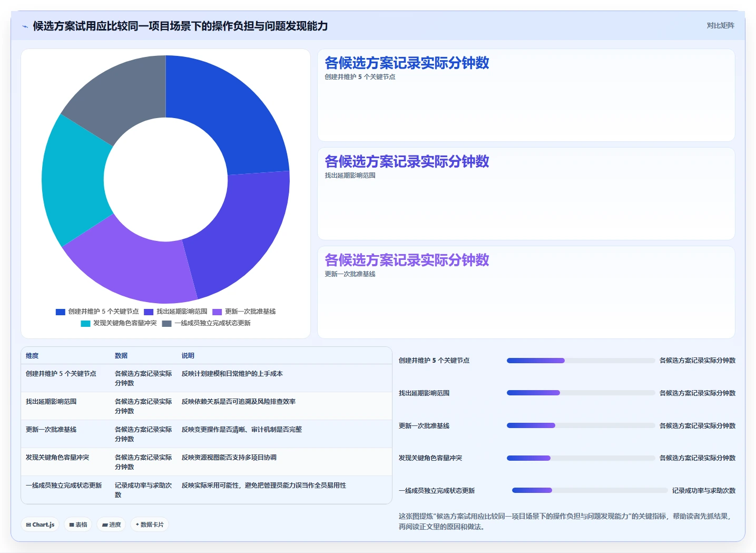Viewport: 756px width, 553px height.
Task: Click the 数据卡片 chip
Action: coord(150,525)
